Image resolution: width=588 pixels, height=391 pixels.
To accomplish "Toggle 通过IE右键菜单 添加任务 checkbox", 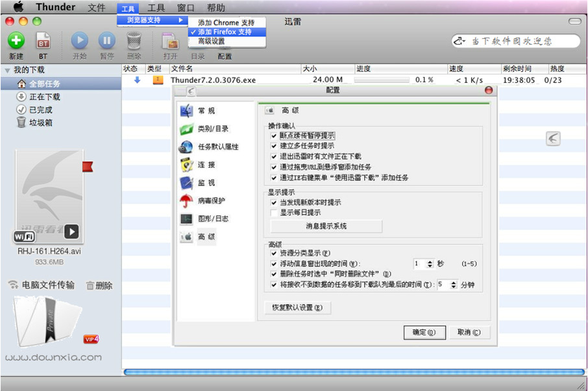I will [274, 178].
